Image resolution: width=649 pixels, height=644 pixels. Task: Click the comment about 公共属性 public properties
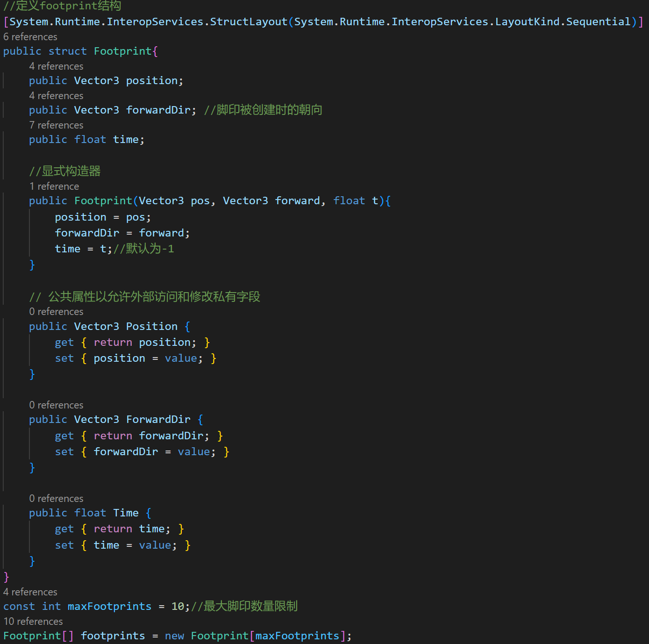pos(145,297)
